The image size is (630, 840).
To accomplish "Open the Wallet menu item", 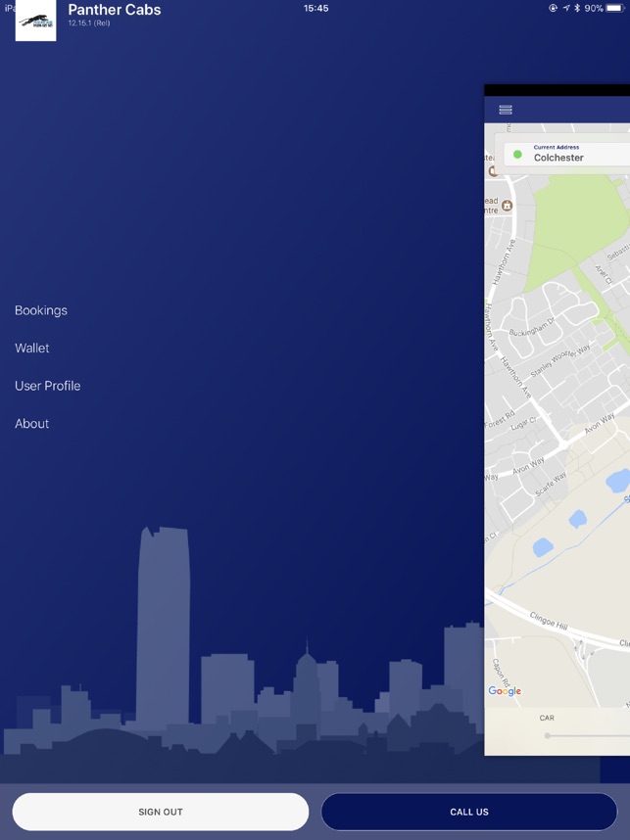I will coord(32,349).
